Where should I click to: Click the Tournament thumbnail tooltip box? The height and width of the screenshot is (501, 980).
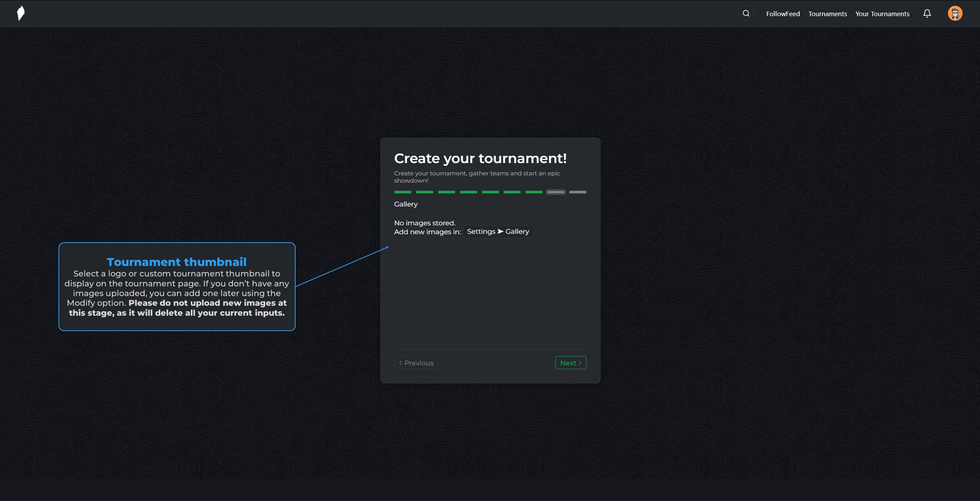point(177,286)
